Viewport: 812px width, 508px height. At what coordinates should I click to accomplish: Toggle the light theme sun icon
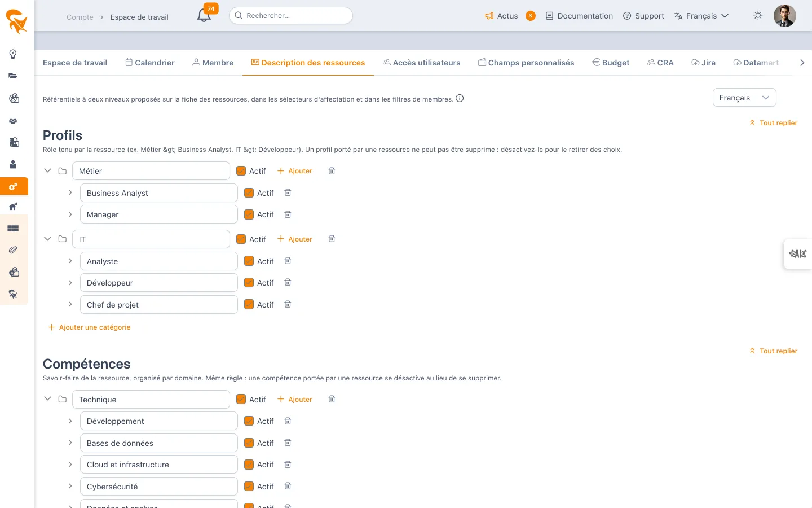tap(758, 16)
